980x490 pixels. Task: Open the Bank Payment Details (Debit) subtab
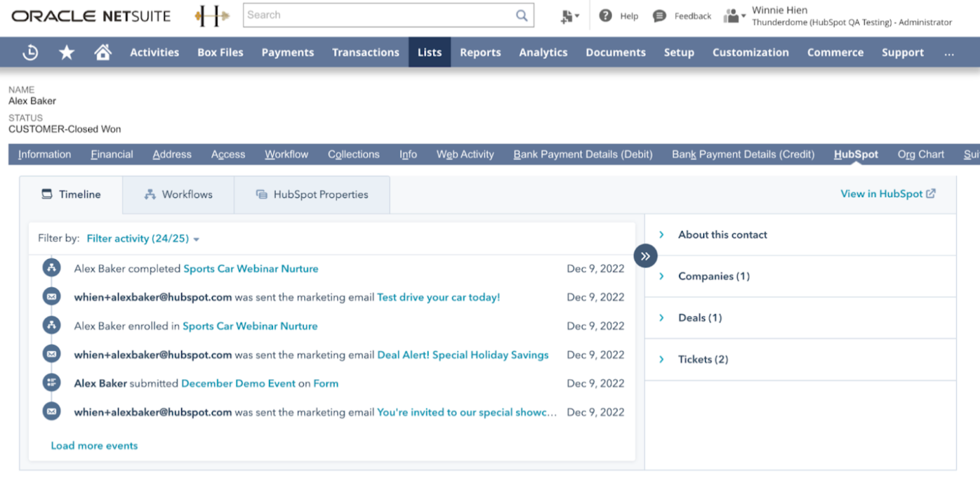click(x=583, y=154)
